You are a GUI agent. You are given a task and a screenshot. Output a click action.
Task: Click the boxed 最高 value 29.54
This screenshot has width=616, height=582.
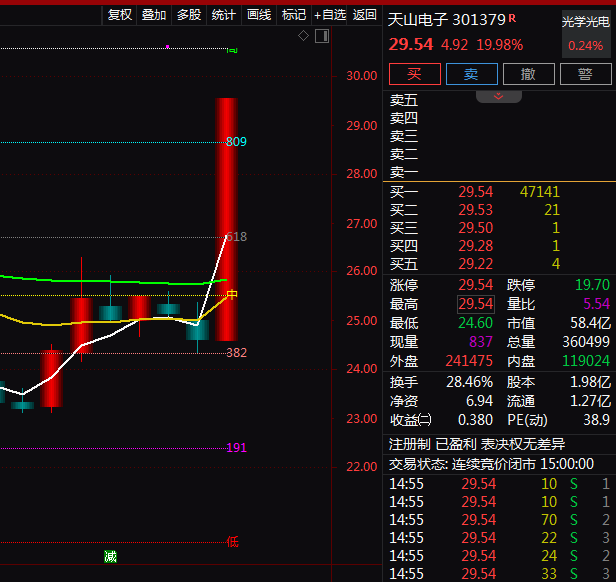click(x=476, y=304)
